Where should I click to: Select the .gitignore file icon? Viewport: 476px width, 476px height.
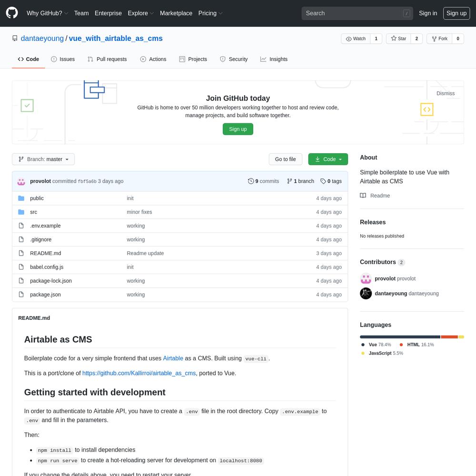(21, 239)
